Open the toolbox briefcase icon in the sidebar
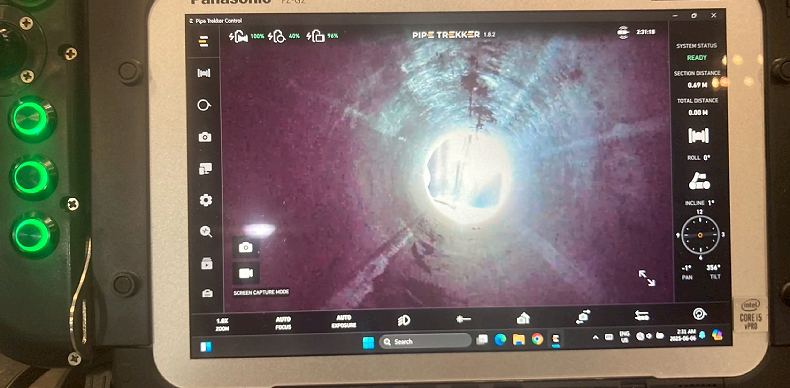Viewport: 790px width, 388px height. click(x=207, y=293)
